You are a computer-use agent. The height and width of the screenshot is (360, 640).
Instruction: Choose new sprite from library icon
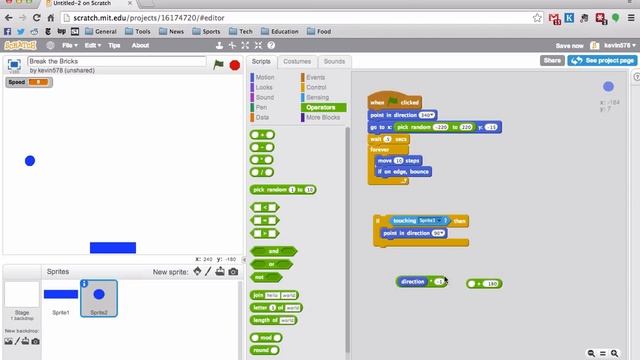coord(197,271)
